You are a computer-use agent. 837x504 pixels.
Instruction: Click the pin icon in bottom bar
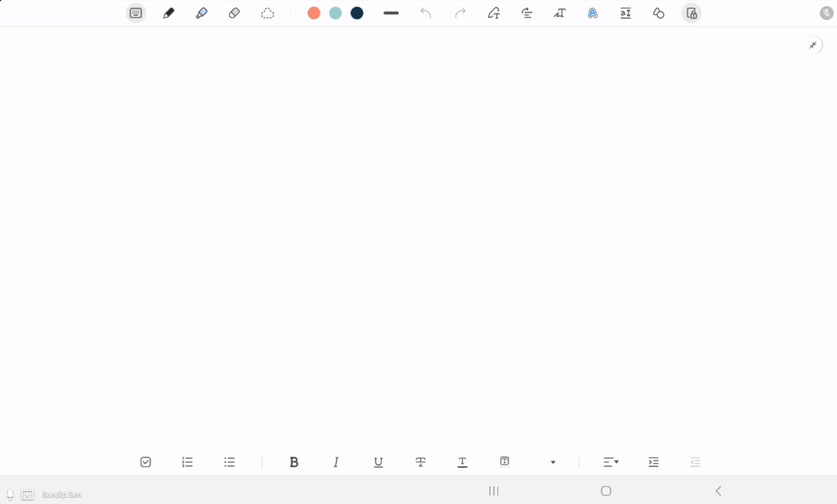[x=10, y=495]
